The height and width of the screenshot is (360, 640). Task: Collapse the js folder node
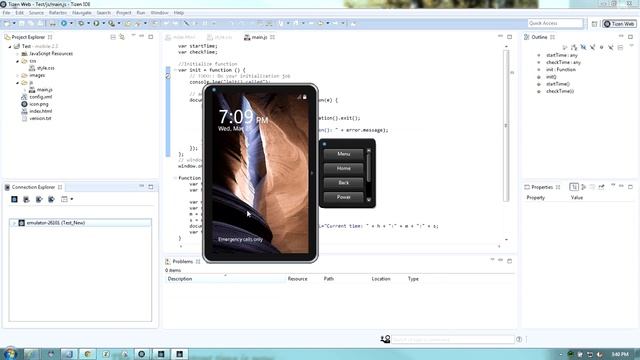(x=18, y=83)
